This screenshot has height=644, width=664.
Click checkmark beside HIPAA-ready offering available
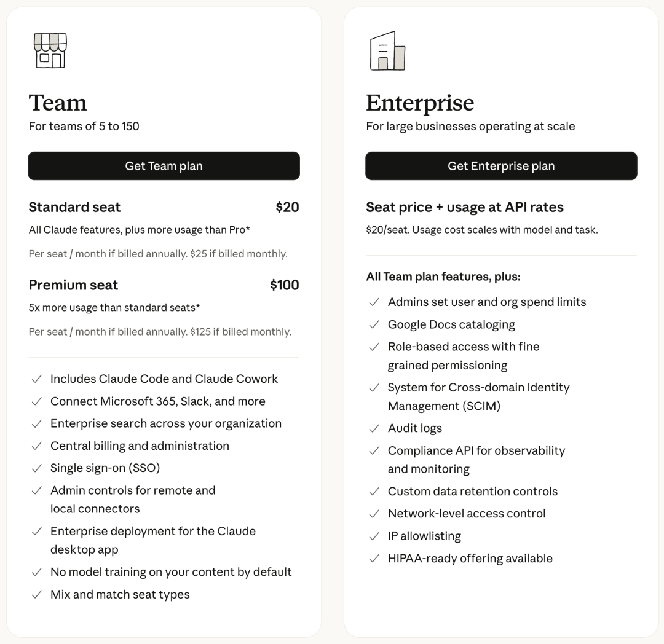click(x=374, y=559)
